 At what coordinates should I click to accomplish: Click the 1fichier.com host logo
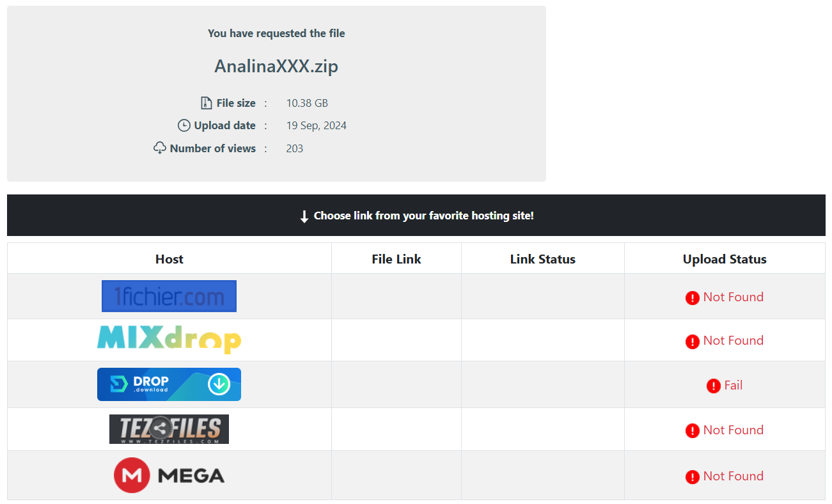(169, 296)
